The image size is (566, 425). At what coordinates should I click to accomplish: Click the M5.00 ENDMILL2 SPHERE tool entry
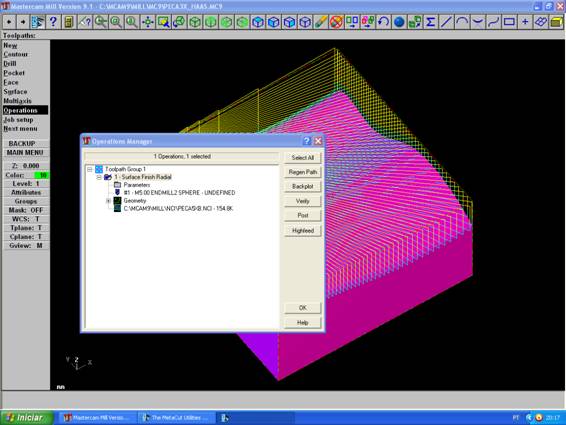pyautogui.click(x=179, y=193)
